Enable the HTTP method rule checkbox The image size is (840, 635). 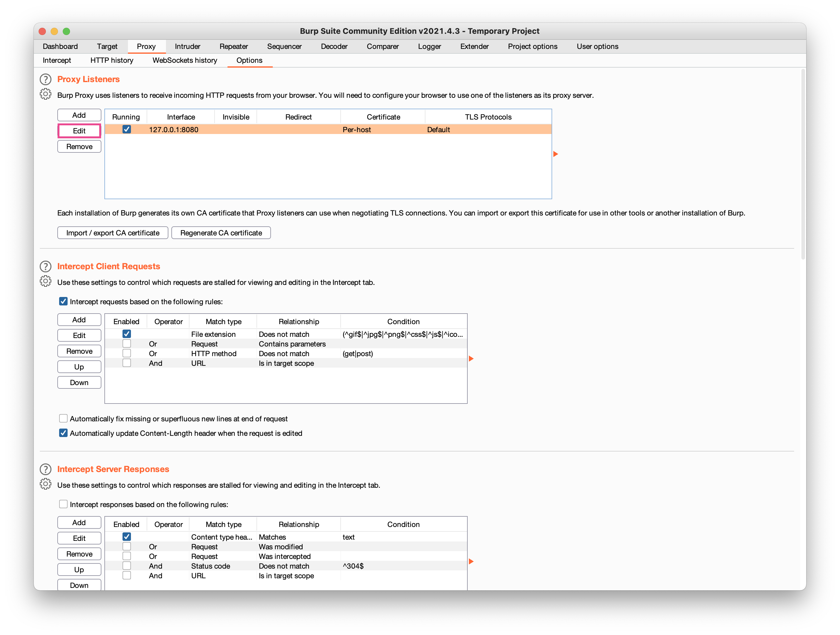[x=126, y=353]
